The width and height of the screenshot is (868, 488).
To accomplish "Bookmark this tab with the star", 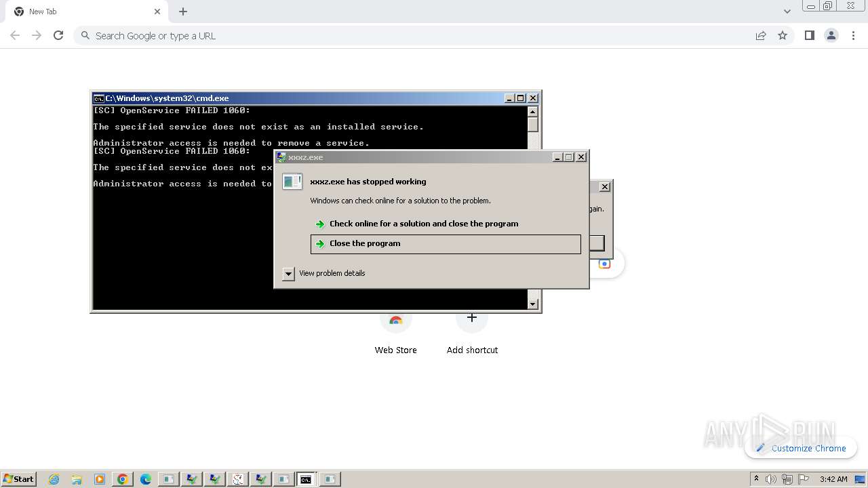I will 783,36.
